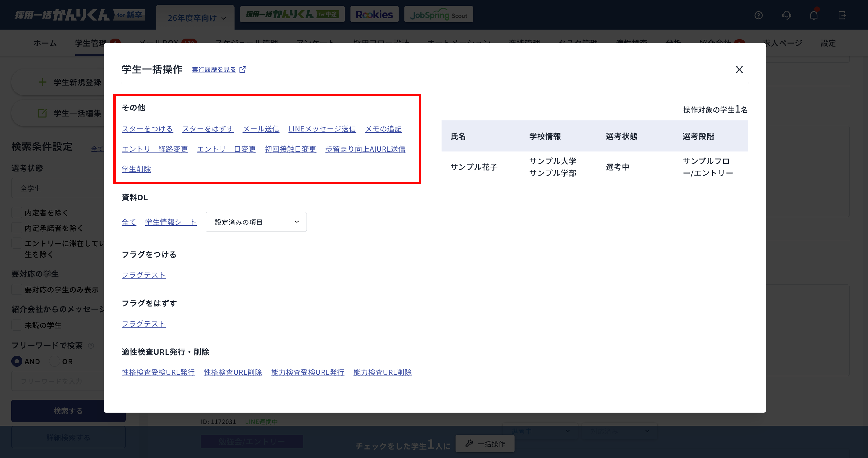This screenshot has height=458, width=868.
Task: Click the Rookies logo button
Action: click(x=374, y=15)
